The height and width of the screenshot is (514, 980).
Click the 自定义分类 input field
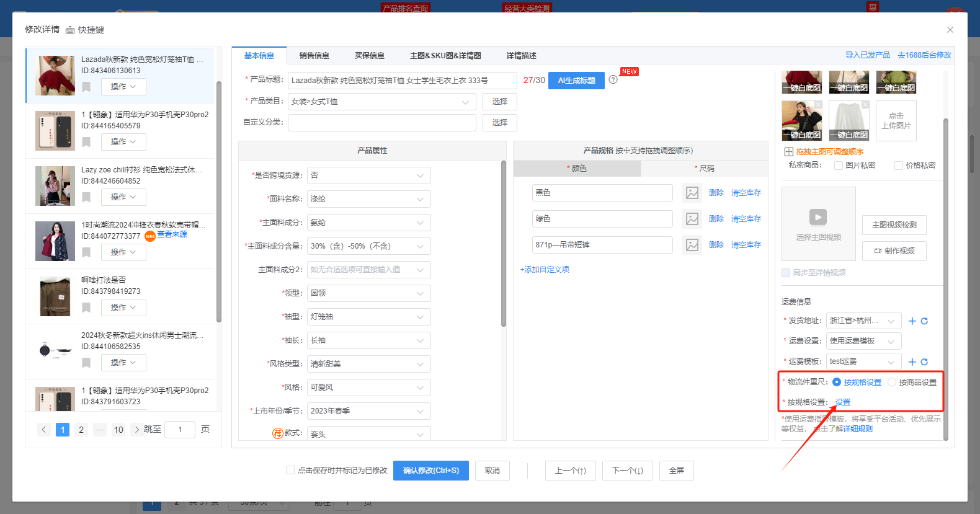382,123
